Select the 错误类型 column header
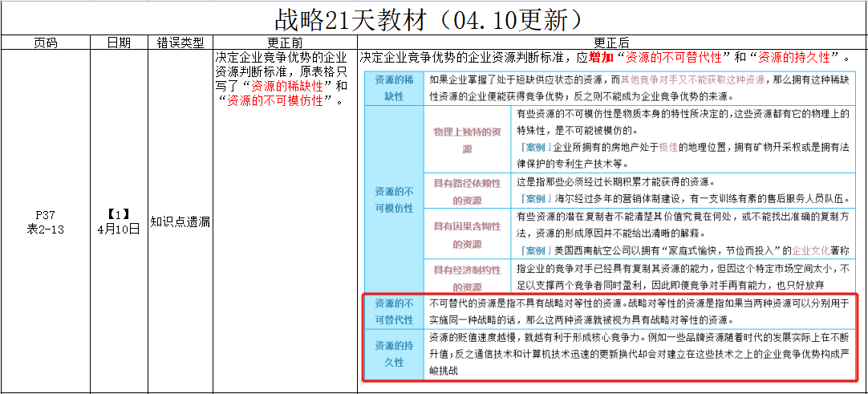 point(180,43)
